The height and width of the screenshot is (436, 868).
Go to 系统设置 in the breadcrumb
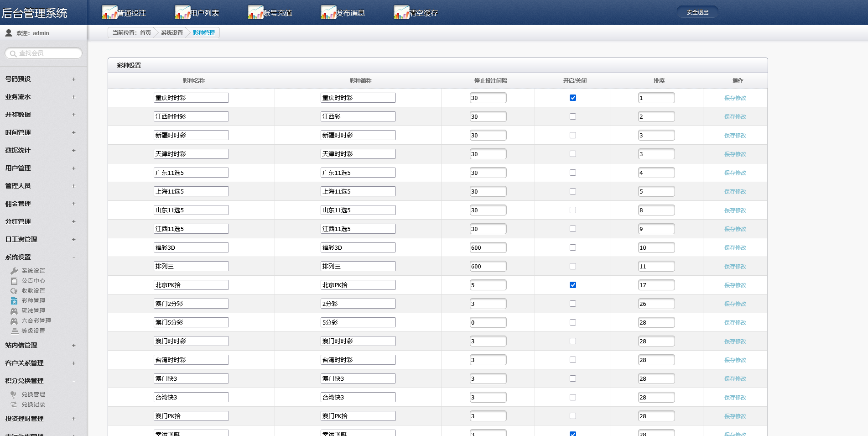point(172,33)
